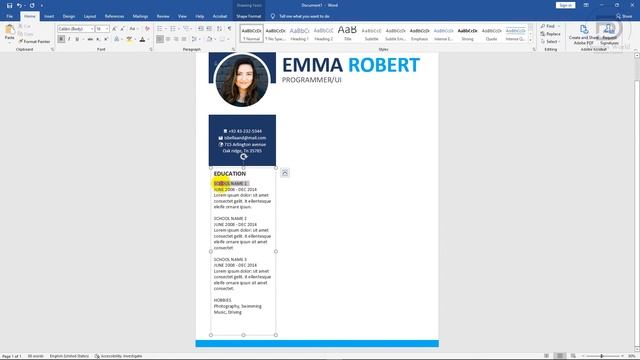
Task: Save the document from Quick Access toolbar
Action: pos(9,5)
